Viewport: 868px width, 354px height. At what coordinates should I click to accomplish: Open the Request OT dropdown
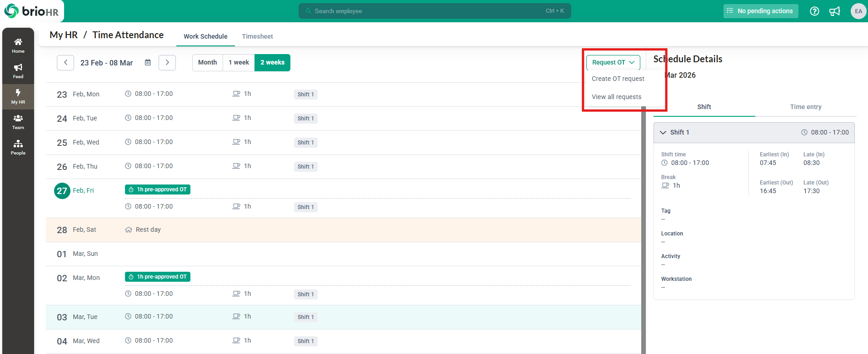click(613, 62)
